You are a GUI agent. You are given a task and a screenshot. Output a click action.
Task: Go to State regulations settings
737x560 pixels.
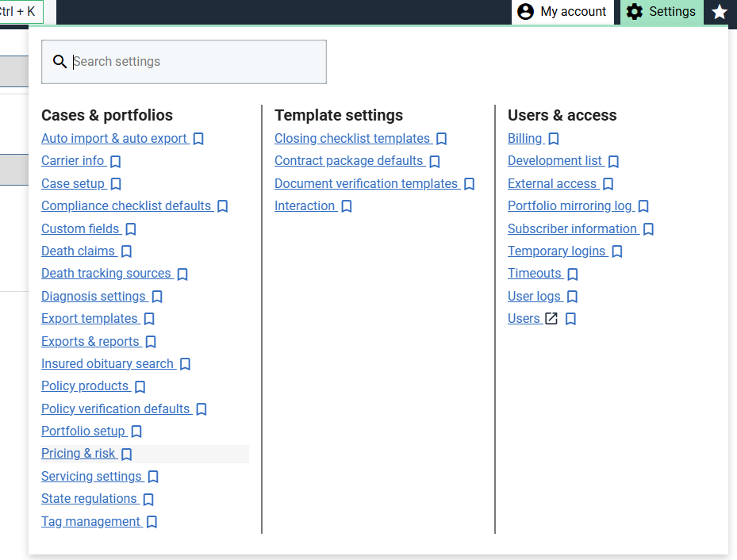click(x=89, y=499)
